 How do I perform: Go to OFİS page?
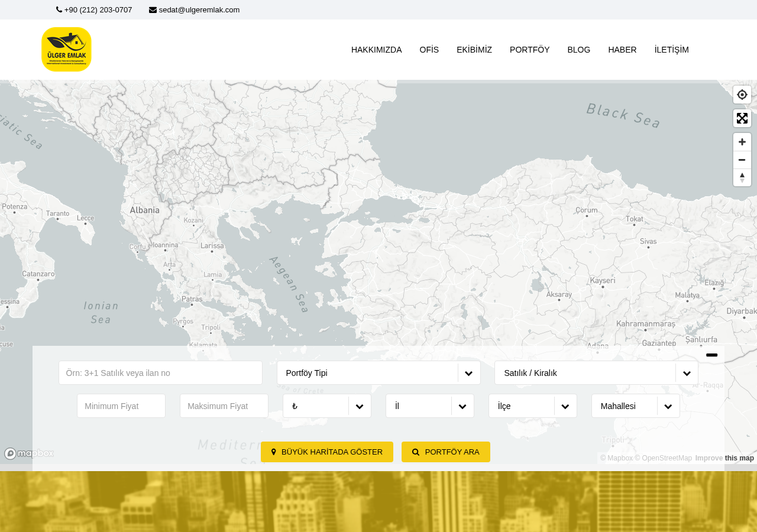(429, 50)
